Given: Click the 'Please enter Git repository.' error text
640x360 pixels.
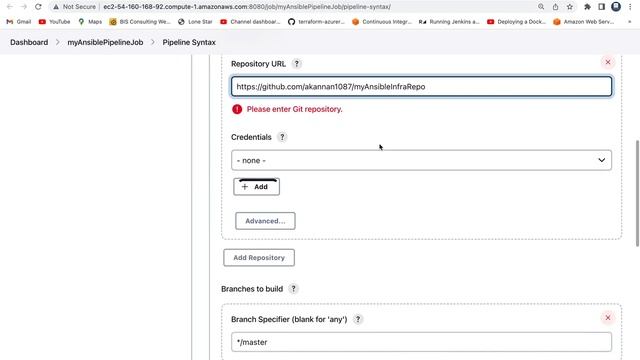Looking at the screenshot, I should click(x=294, y=109).
